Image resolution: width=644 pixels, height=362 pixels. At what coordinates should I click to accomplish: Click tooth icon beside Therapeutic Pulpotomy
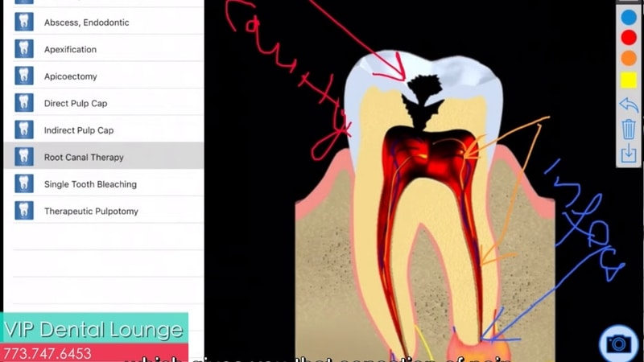(x=24, y=211)
